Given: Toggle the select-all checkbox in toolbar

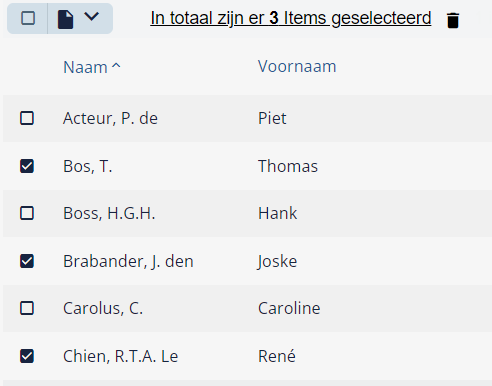Looking at the screenshot, I should pos(28,18).
